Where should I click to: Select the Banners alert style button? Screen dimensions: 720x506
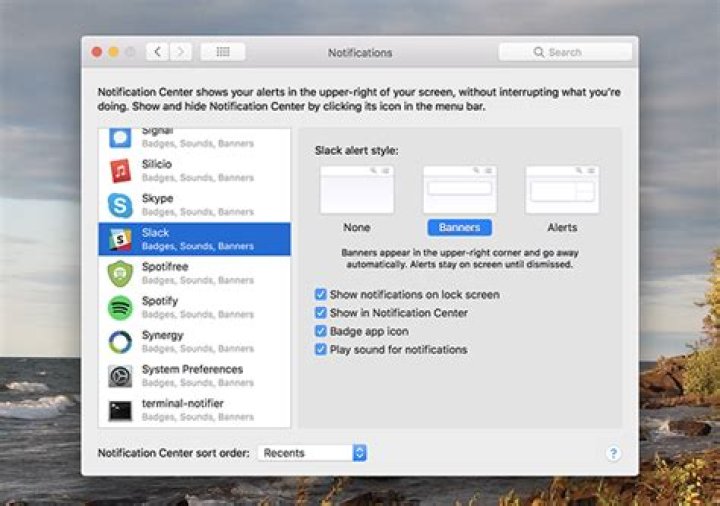[x=460, y=227]
